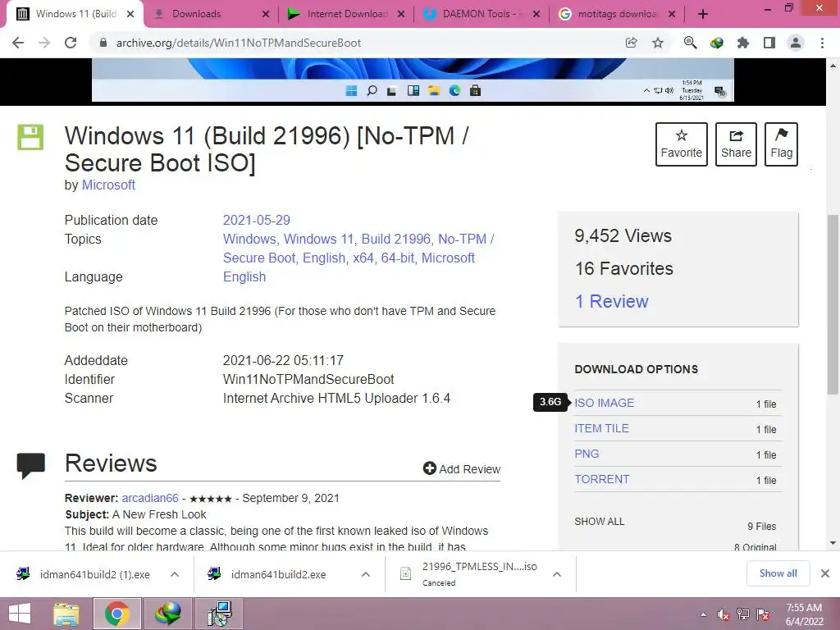Open the Windows 11 topic link
Image resolution: width=840 pixels, height=630 pixels.
click(319, 239)
